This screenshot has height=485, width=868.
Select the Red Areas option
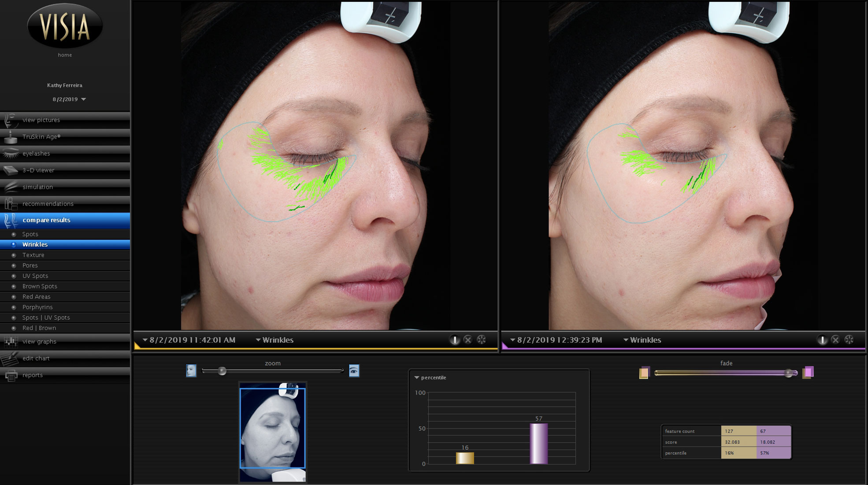click(x=36, y=297)
